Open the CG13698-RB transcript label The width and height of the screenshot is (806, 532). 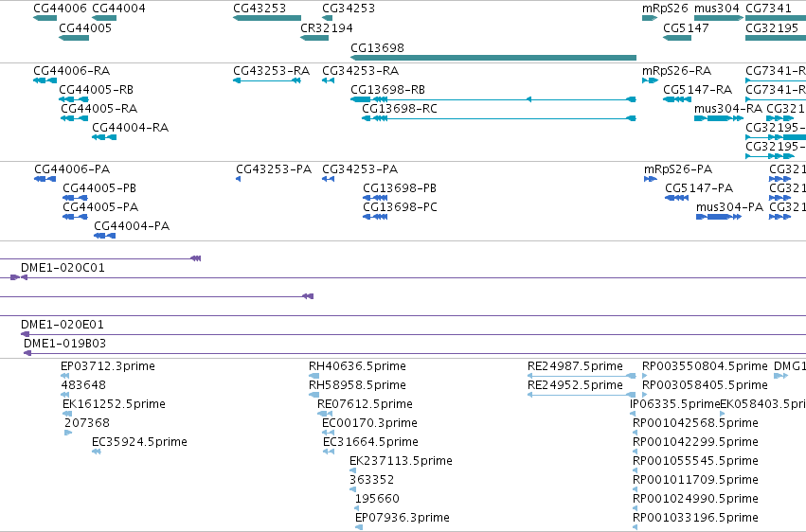point(388,89)
